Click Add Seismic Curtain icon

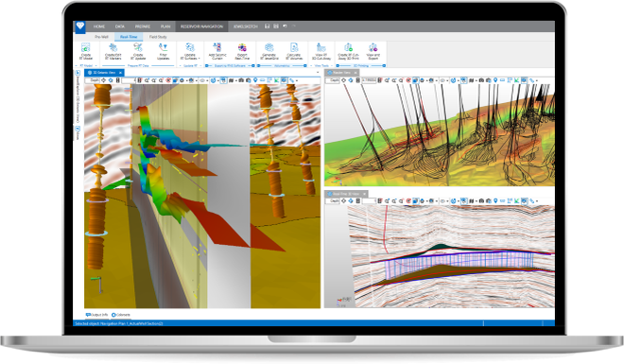pyautogui.click(x=217, y=52)
